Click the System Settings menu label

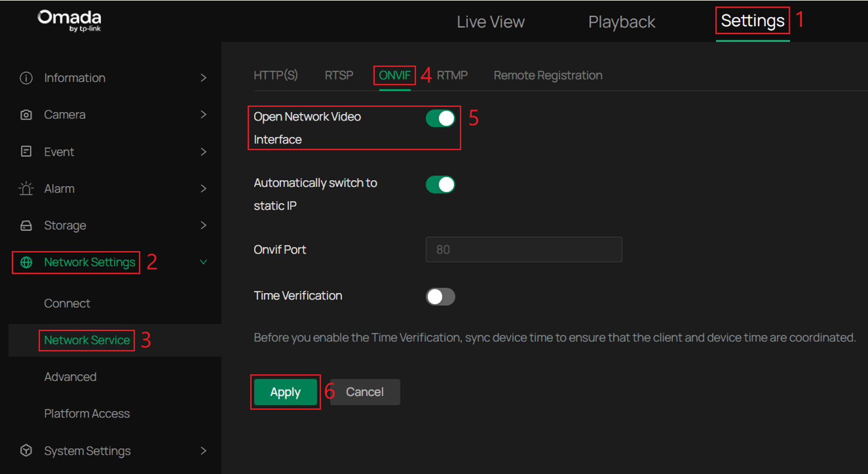[88, 451]
